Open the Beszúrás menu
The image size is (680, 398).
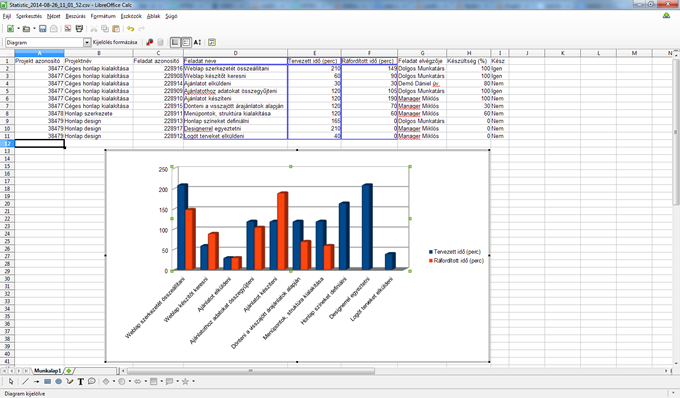(x=75, y=16)
